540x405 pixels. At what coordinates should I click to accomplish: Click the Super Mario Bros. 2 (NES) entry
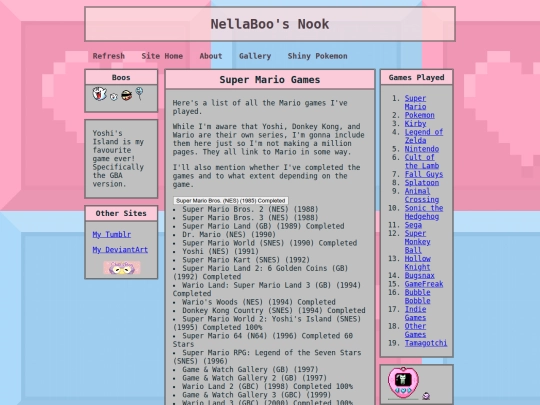point(250,209)
